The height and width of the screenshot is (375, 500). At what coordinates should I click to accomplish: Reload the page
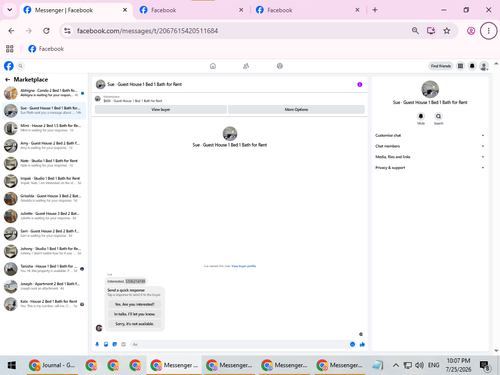pos(46,31)
